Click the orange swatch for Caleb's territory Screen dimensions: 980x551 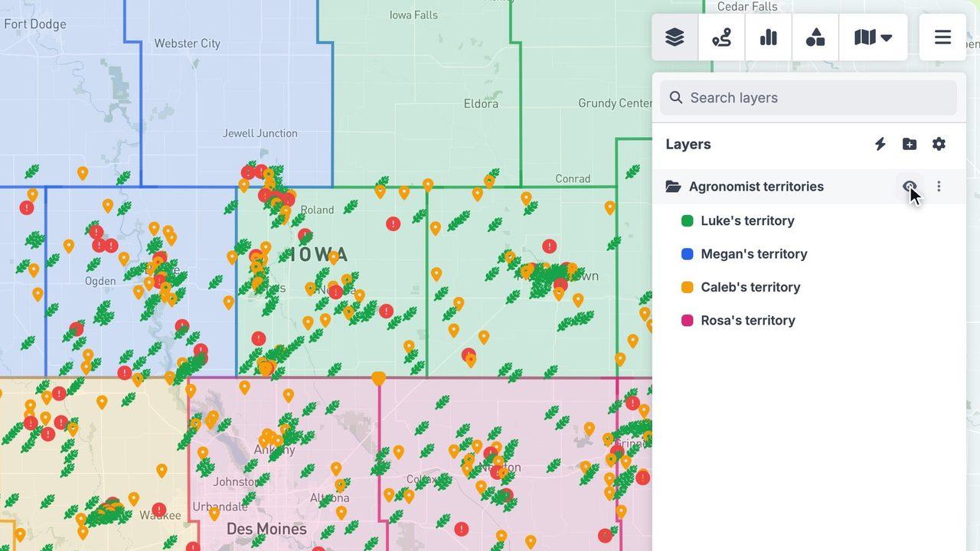(688, 287)
